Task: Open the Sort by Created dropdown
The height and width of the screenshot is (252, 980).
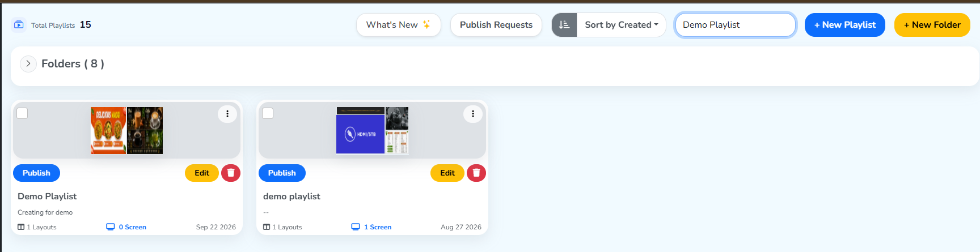Action: (x=622, y=25)
